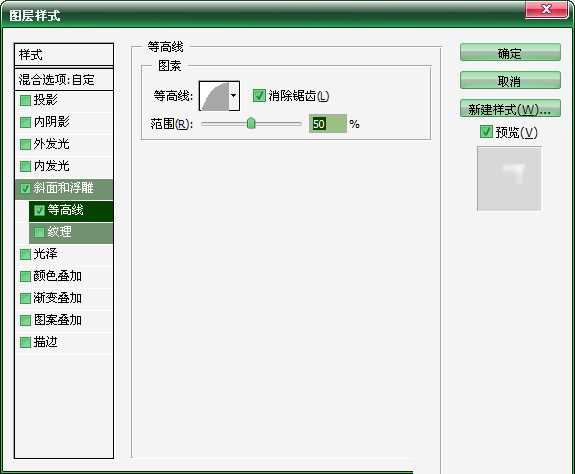Toggle the 预览 preview checkbox
Image resolution: width=575 pixels, height=474 pixels.
[486, 131]
